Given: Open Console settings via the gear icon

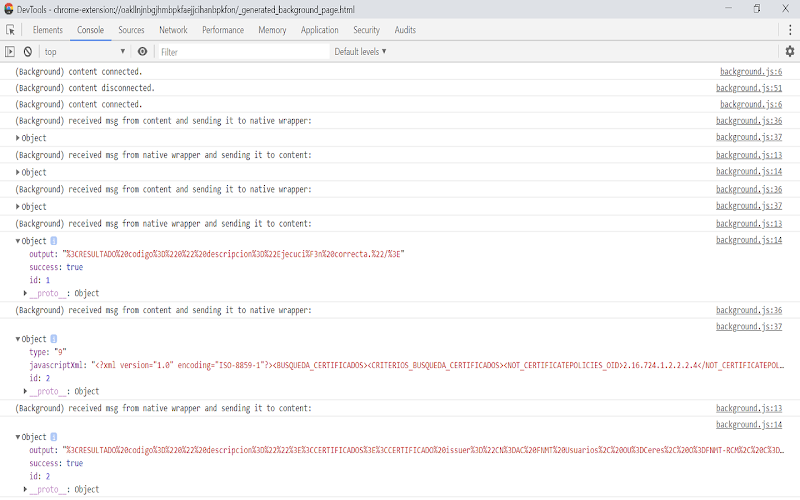Looking at the screenshot, I should pos(790,52).
